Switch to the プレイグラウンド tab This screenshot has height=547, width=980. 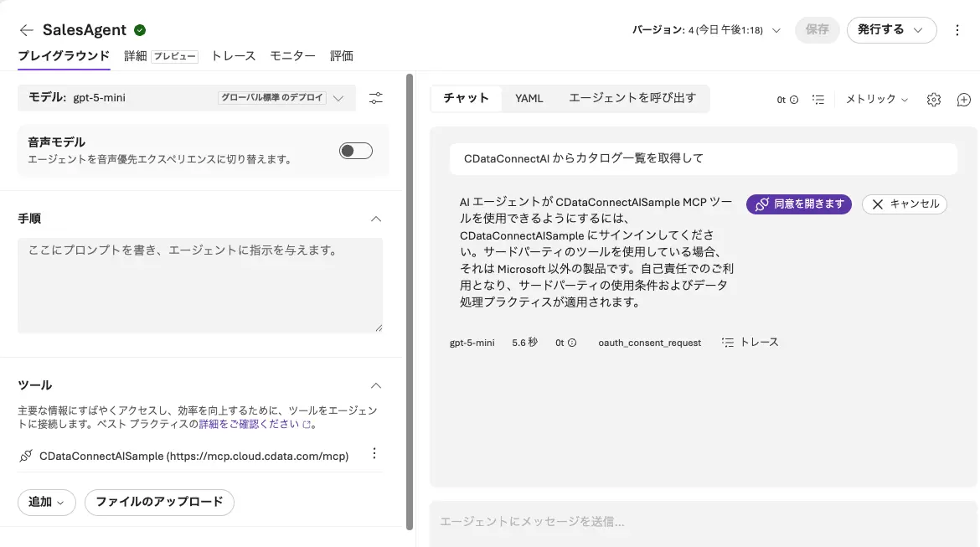click(64, 55)
